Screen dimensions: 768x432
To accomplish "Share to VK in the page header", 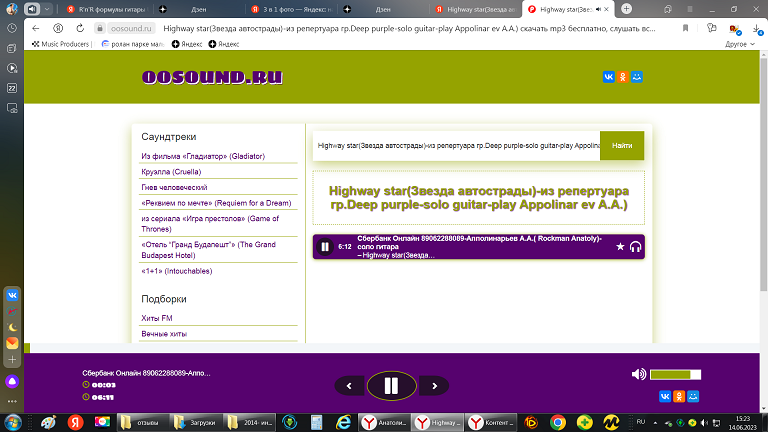I will click(608, 77).
